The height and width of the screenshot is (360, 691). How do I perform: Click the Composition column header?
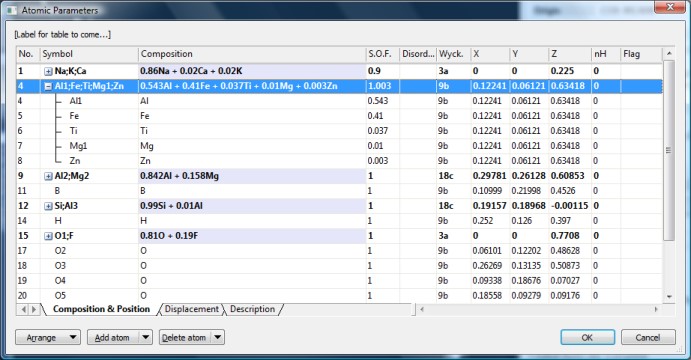click(252, 54)
